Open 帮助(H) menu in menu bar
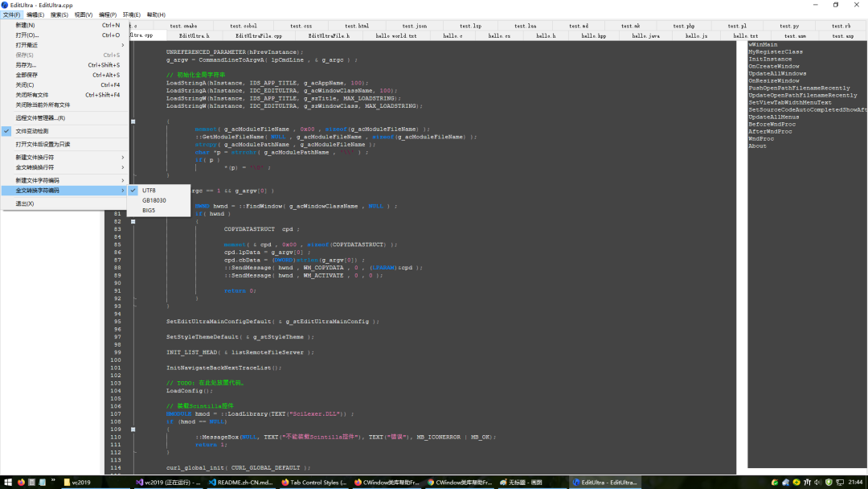This screenshot has width=868, height=489. [156, 15]
